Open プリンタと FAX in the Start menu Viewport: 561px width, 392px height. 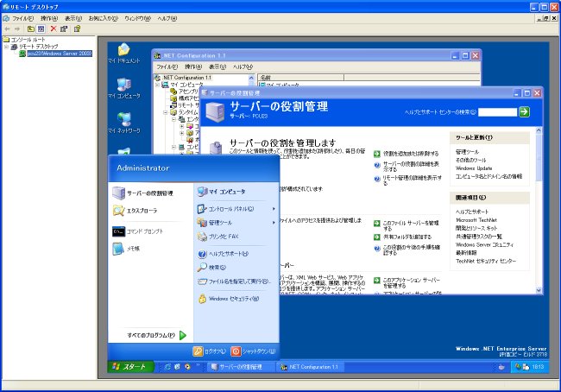(x=218, y=237)
